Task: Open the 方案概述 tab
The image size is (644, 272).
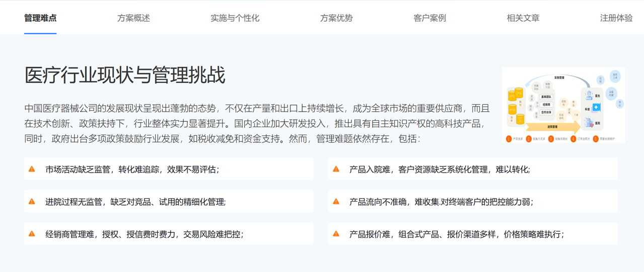Action: pos(133,18)
